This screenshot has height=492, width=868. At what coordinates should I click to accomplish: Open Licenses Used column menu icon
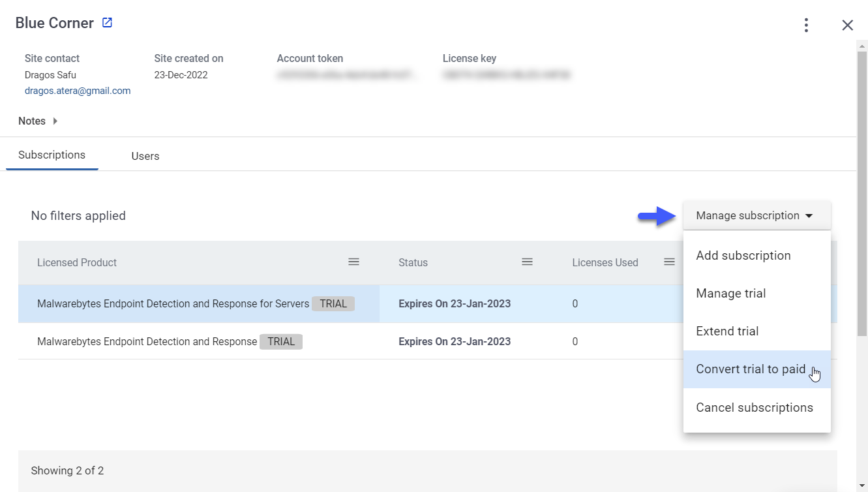[x=669, y=262]
